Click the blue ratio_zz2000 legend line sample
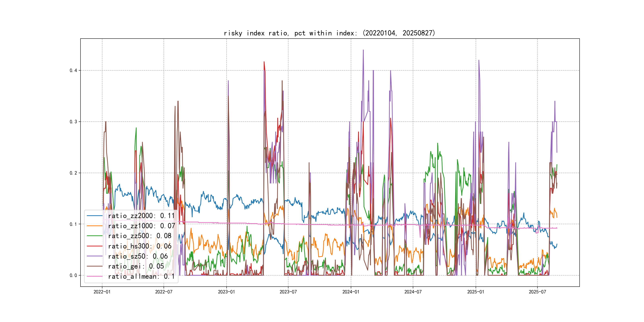The height and width of the screenshot is (322, 644). click(94, 216)
